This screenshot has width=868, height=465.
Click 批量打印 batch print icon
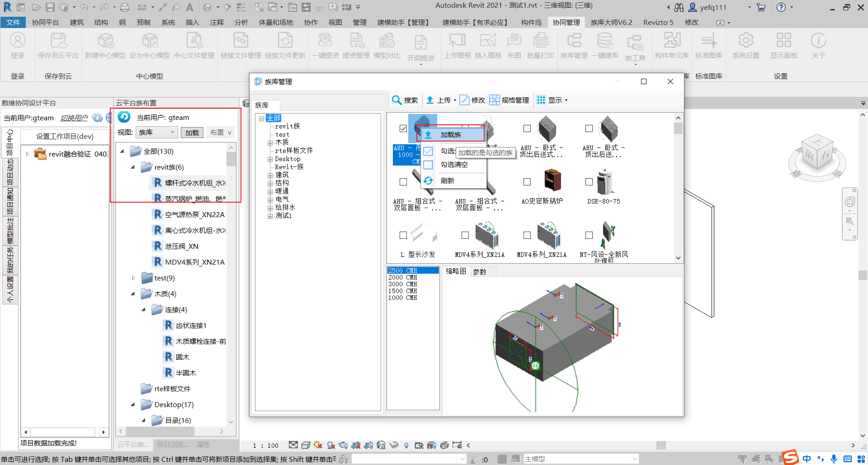pos(541,41)
